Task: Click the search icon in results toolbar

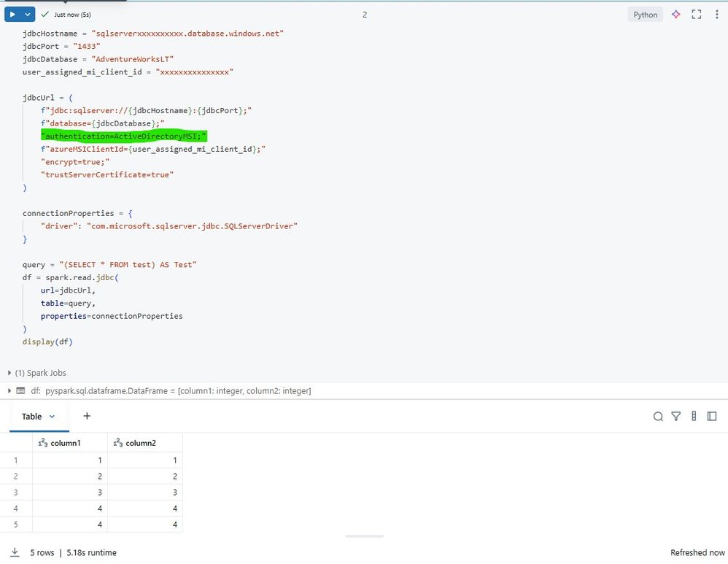Action: click(658, 417)
